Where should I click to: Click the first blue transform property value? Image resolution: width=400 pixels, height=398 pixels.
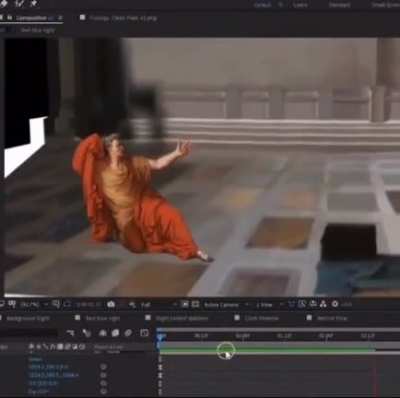tap(48, 367)
